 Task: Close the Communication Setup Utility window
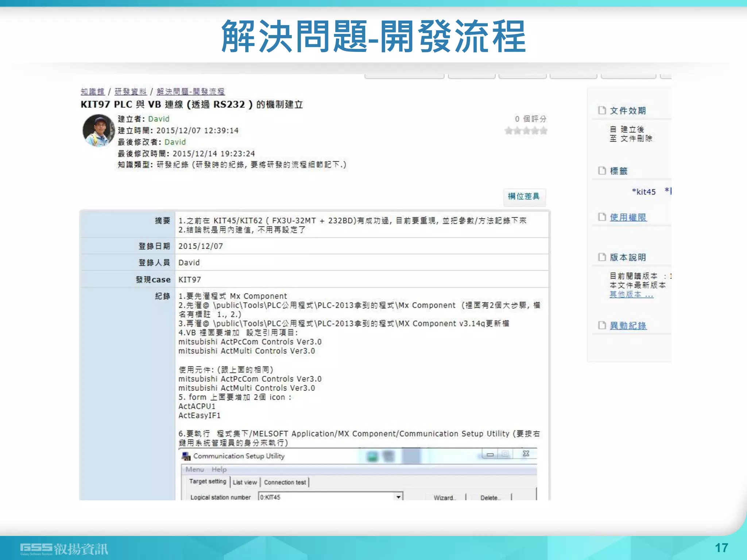click(x=526, y=454)
